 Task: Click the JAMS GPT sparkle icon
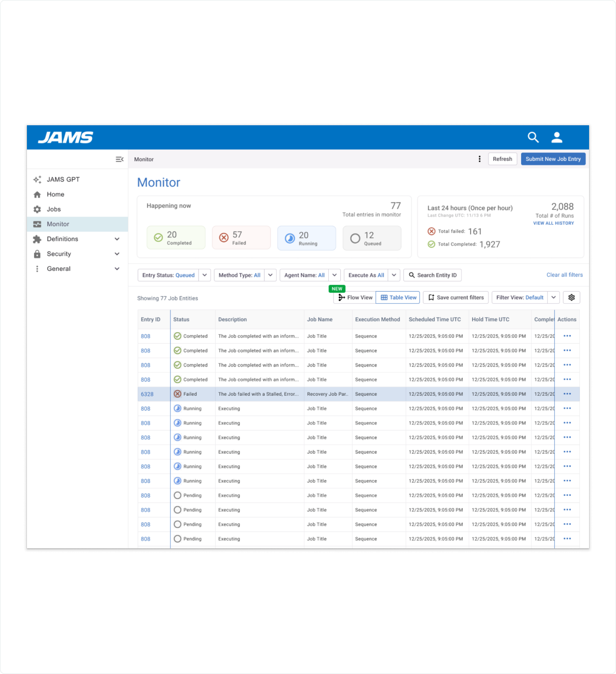coord(37,180)
